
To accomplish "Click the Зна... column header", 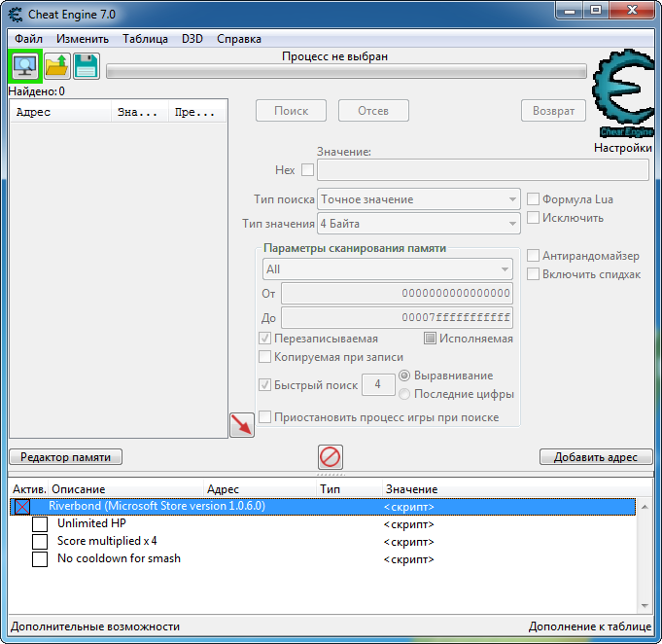I will [140, 112].
